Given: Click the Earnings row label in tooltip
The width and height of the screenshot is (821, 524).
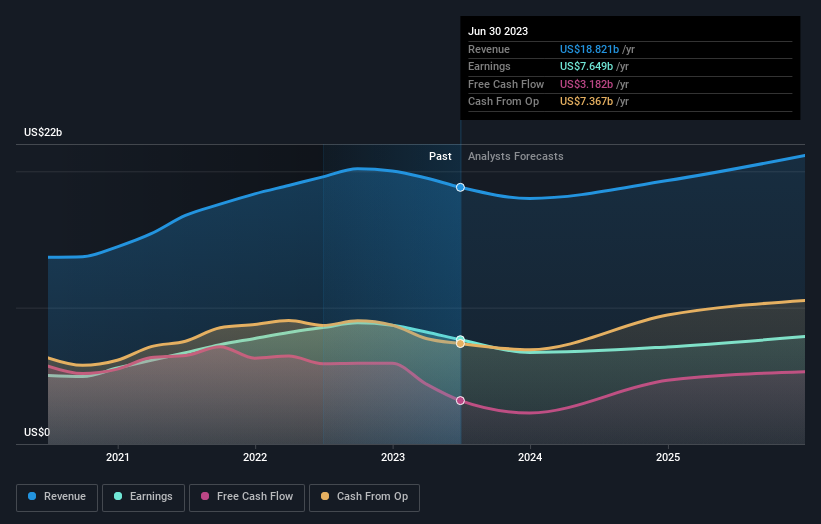Looking at the screenshot, I should 489,66.
